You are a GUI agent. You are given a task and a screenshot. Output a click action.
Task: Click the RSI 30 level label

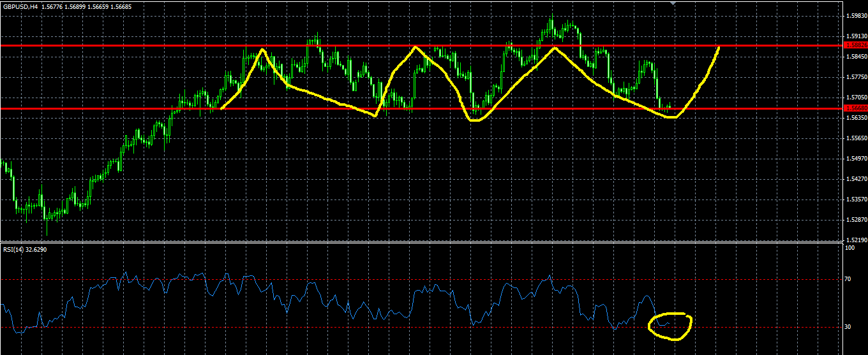(848, 326)
